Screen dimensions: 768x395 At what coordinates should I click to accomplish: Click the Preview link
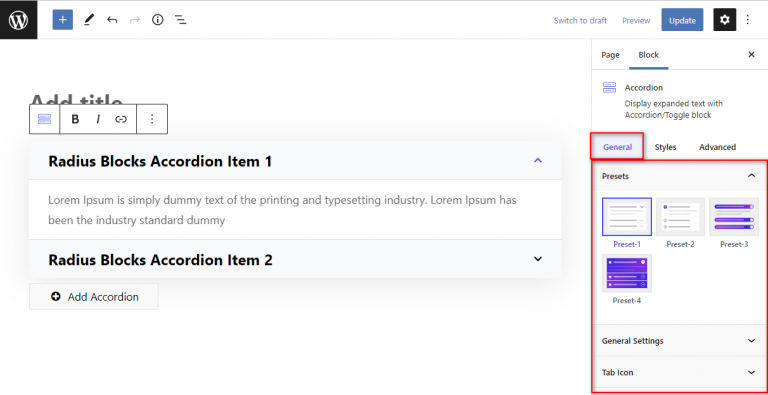coord(636,21)
